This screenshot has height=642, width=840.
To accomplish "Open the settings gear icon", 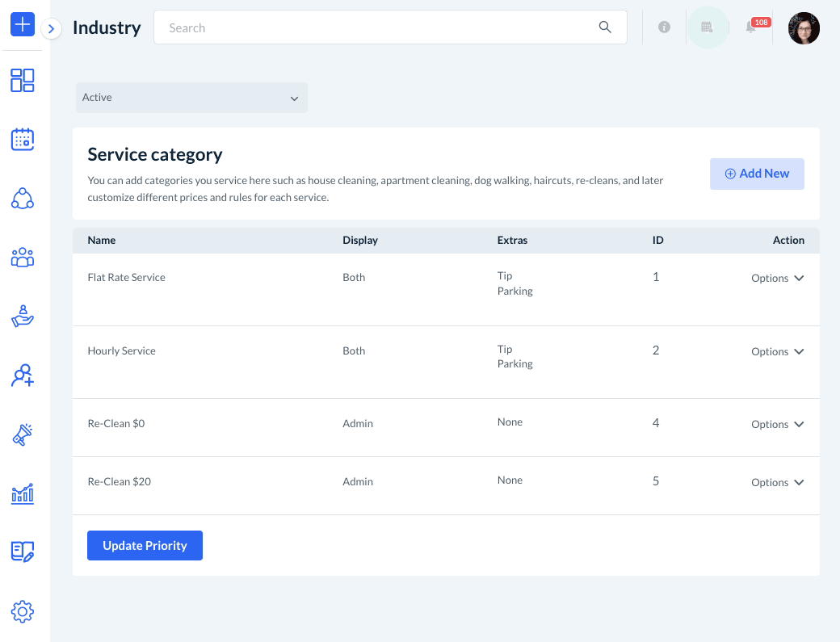I will click(22, 611).
